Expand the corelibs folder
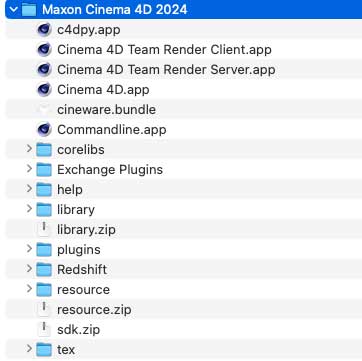The height and width of the screenshot is (361, 362). (x=29, y=149)
